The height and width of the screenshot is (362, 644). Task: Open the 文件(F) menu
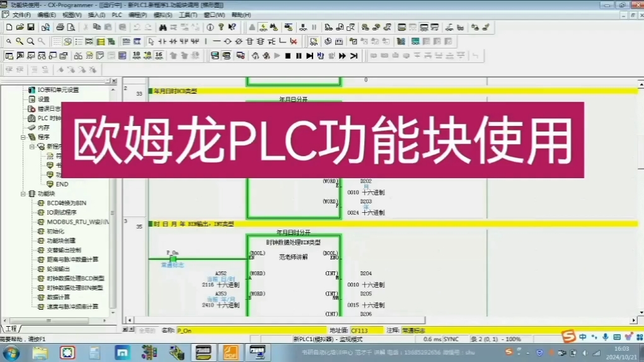[x=21, y=14]
